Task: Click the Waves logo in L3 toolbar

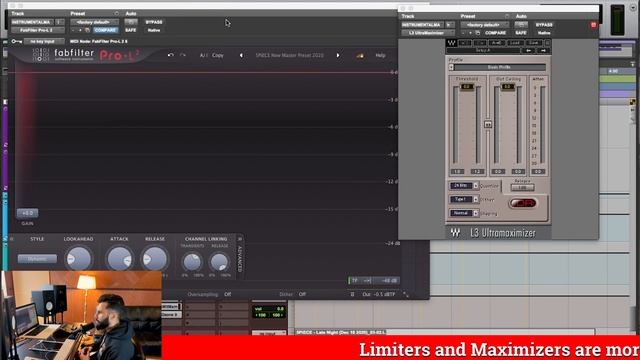Action: point(451,42)
